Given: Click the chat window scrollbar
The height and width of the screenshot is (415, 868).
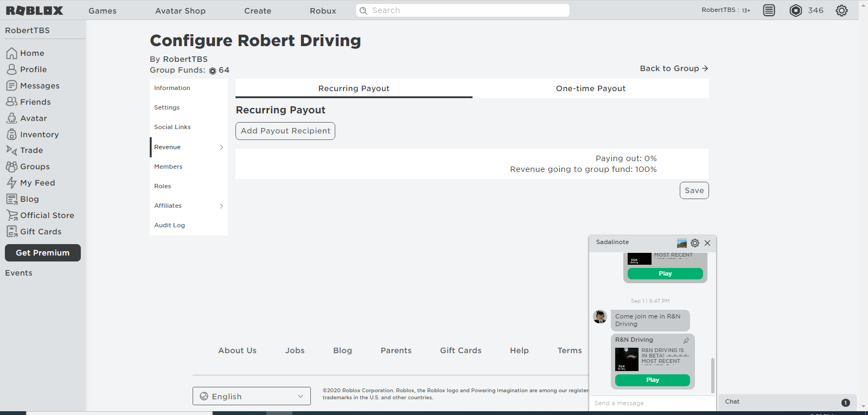Looking at the screenshot, I should tap(712, 374).
